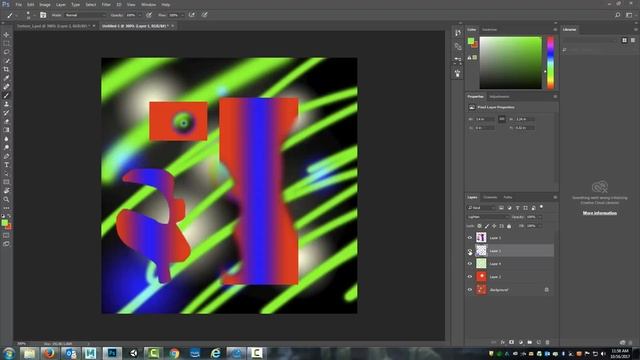Click the rainbow hue slider bar

(x=551, y=63)
